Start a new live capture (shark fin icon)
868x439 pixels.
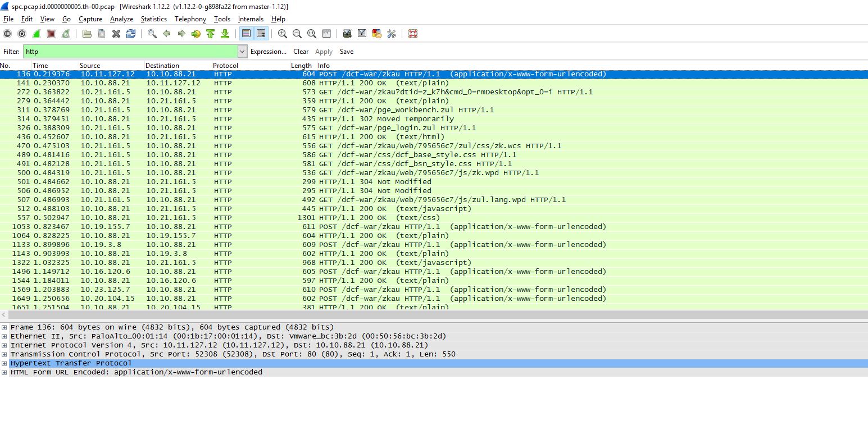coord(36,34)
